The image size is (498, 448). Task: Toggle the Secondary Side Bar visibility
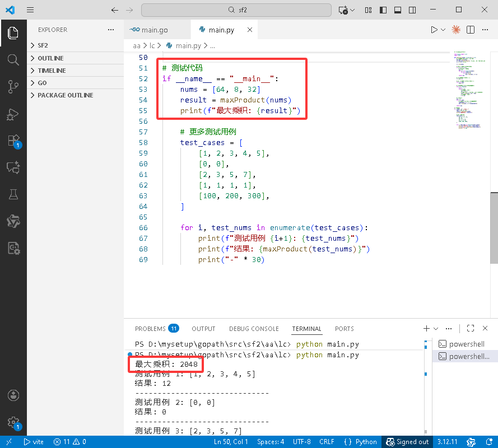click(x=412, y=10)
